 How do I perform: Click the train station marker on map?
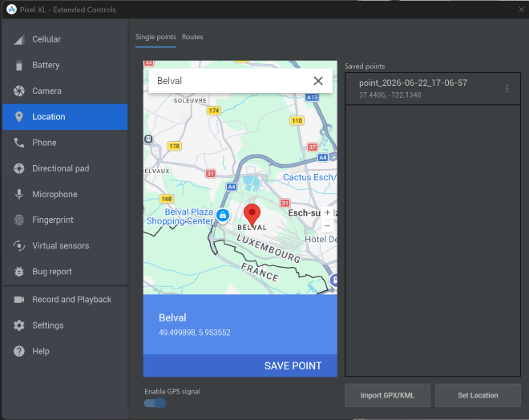(x=148, y=139)
